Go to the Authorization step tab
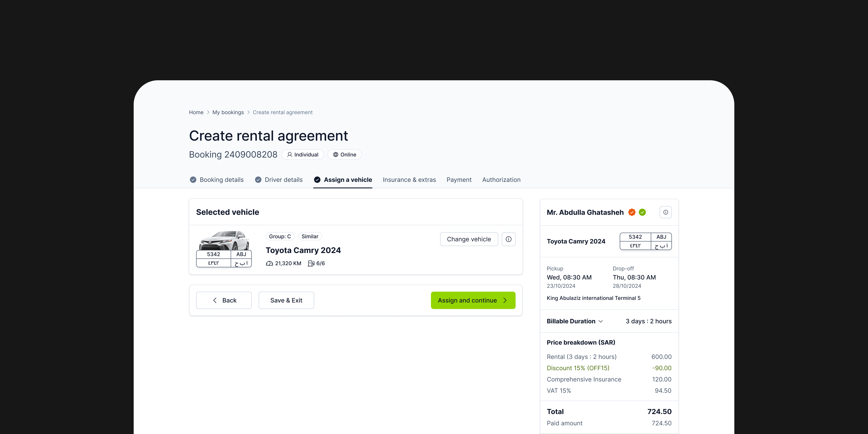The image size is (868, 434). click(501, 180)
